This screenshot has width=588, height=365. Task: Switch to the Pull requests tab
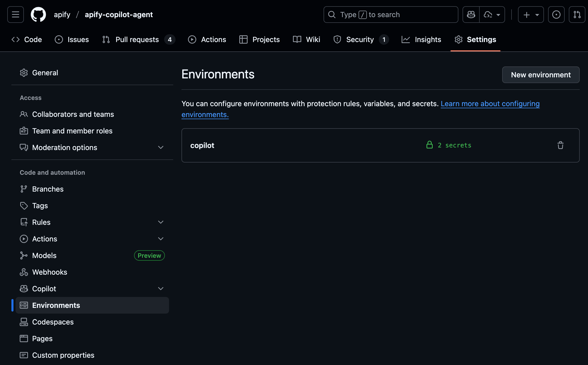pyautogui.click(x=137, y=39)
